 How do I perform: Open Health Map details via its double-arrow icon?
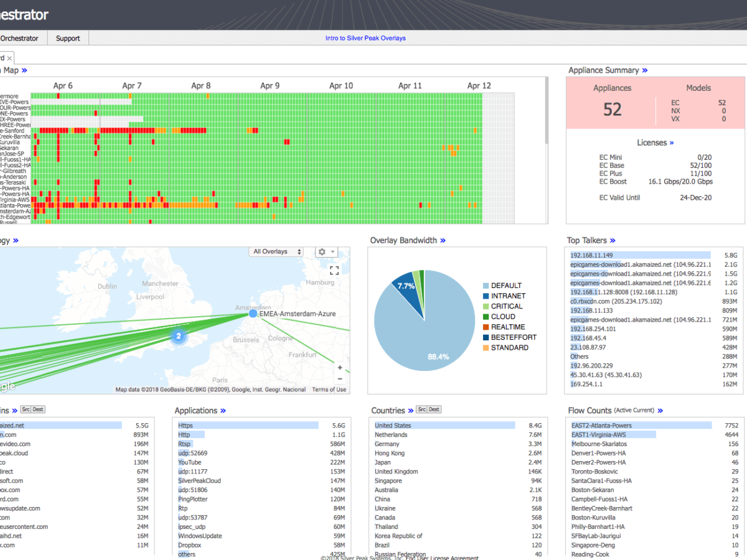click(24, 70)
